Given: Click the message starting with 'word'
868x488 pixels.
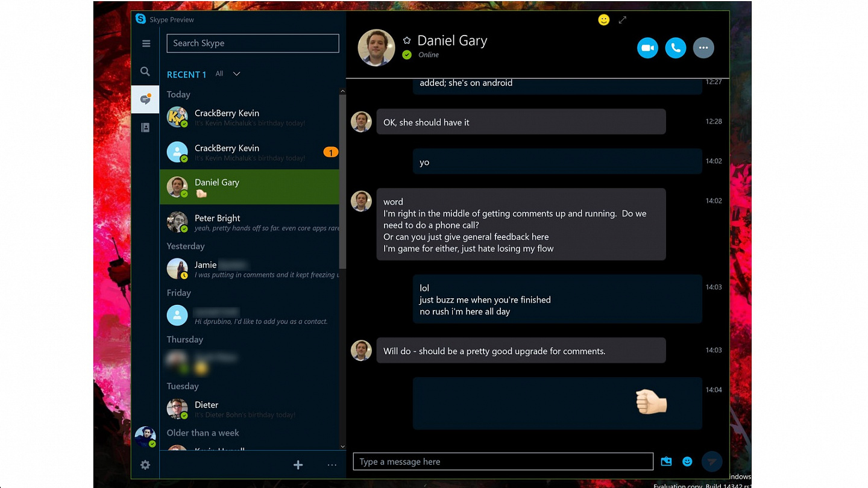Looking at the screenshot, I should [521, 225].
